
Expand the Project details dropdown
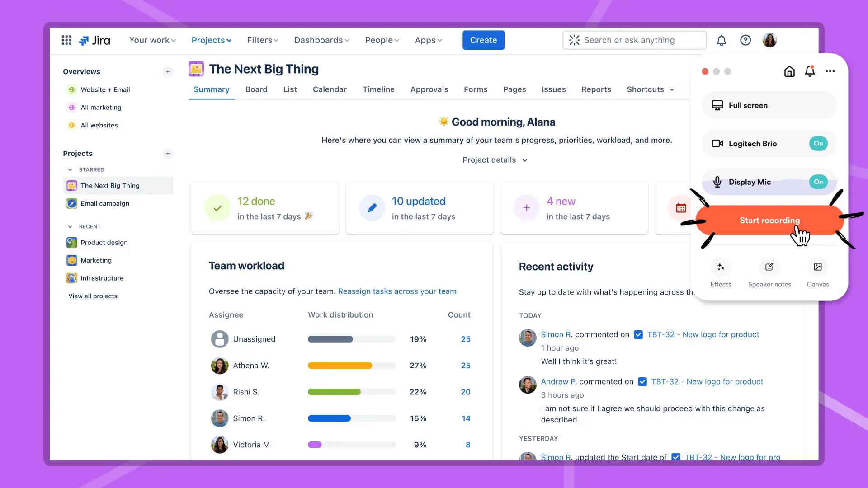495,160
